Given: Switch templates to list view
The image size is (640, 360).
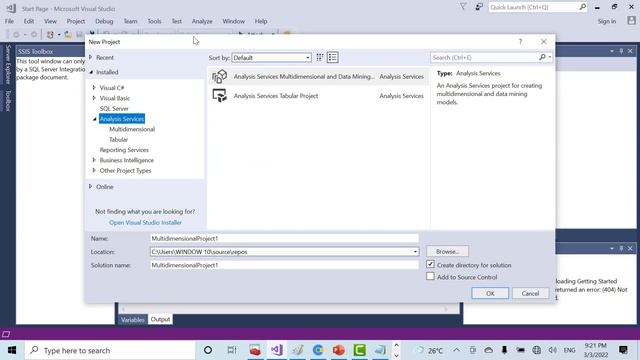Looking at the screenshot, I should [333, 58].
